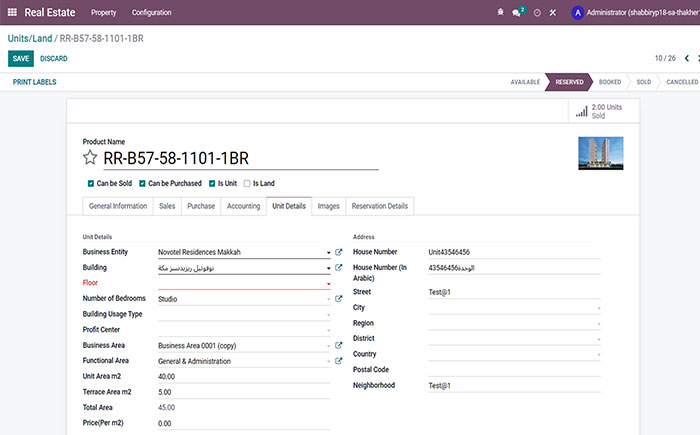
Task: Edit the Product Name field
Action: click(x=241, y=159)
